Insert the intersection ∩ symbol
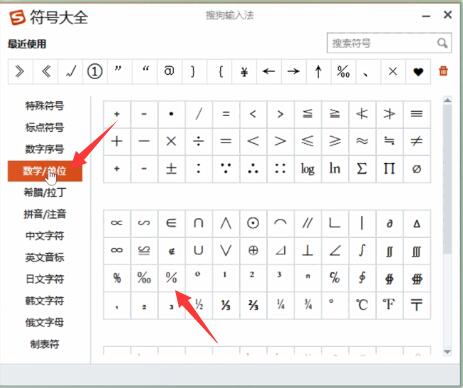Viewport: 463px width, 388px height. pos(199,223)
